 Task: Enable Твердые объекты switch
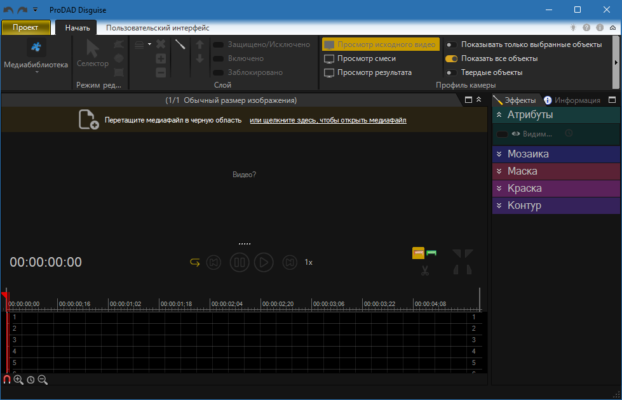click(451, 73)
